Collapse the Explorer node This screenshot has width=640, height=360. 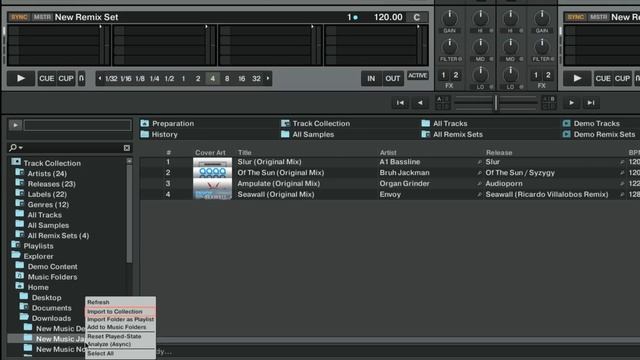38,256
